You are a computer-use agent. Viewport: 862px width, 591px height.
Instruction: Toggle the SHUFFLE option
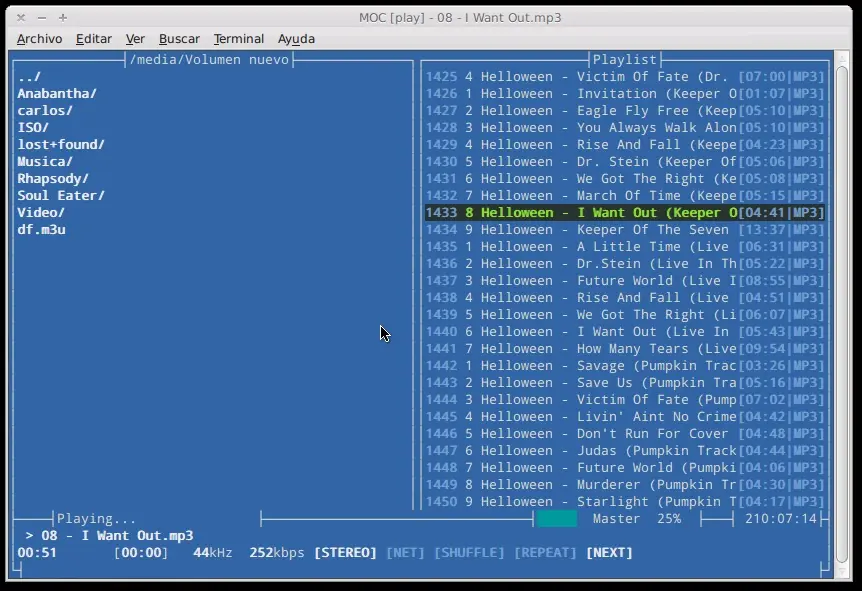(469, 553)
